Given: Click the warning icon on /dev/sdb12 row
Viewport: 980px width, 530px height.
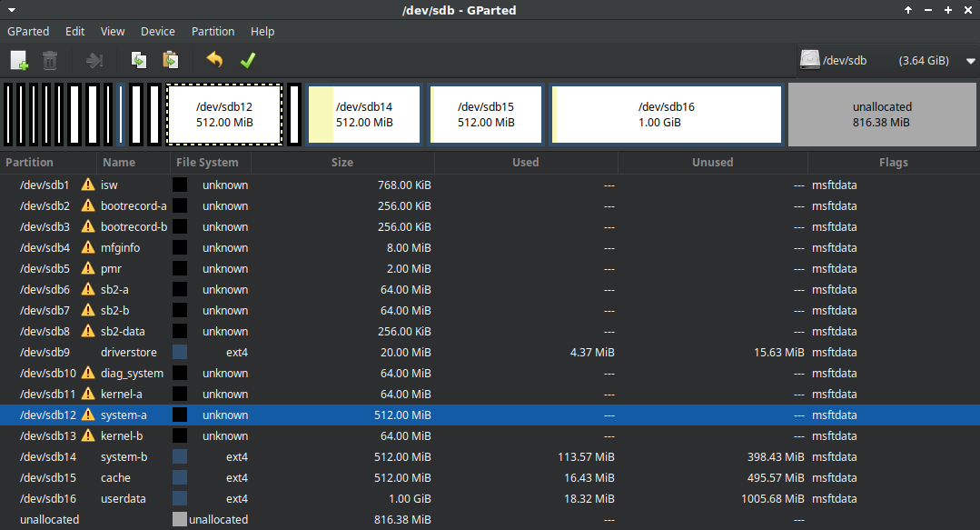Looking at the screenshot, I should tap(88, 415).
